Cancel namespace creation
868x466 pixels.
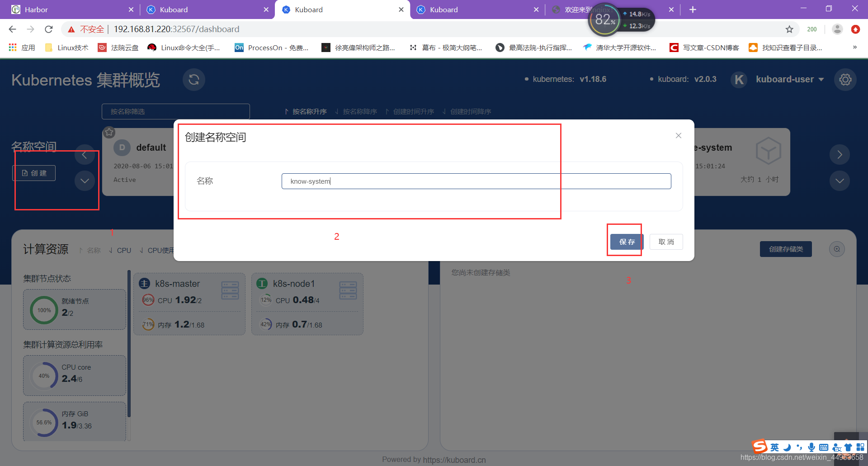tap(666, 242)
